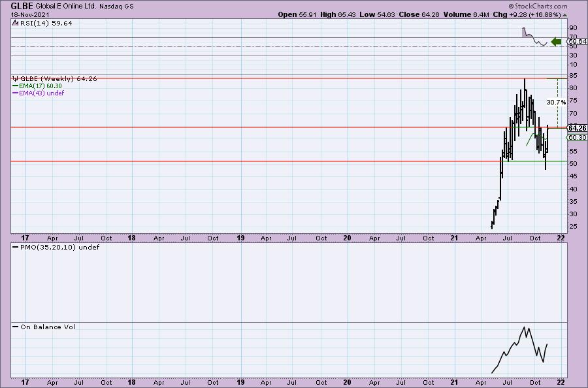Click the Global E Online Ltd. company name
This screenshot has width=588, height=388.
[67, 7]
